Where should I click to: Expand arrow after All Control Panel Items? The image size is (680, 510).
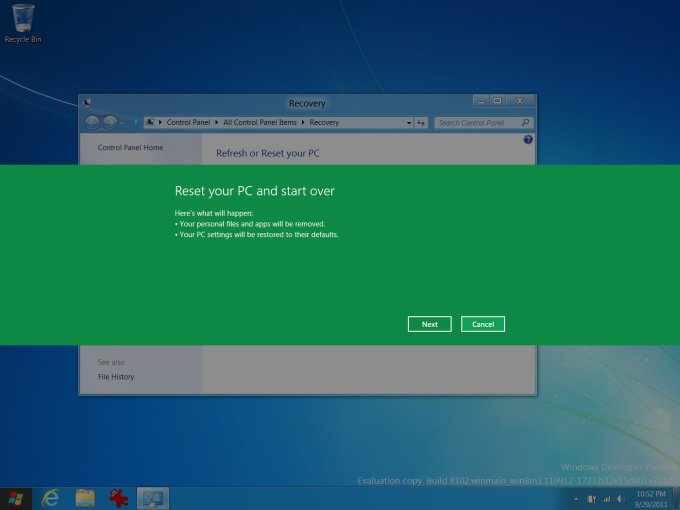click(303, 123)
